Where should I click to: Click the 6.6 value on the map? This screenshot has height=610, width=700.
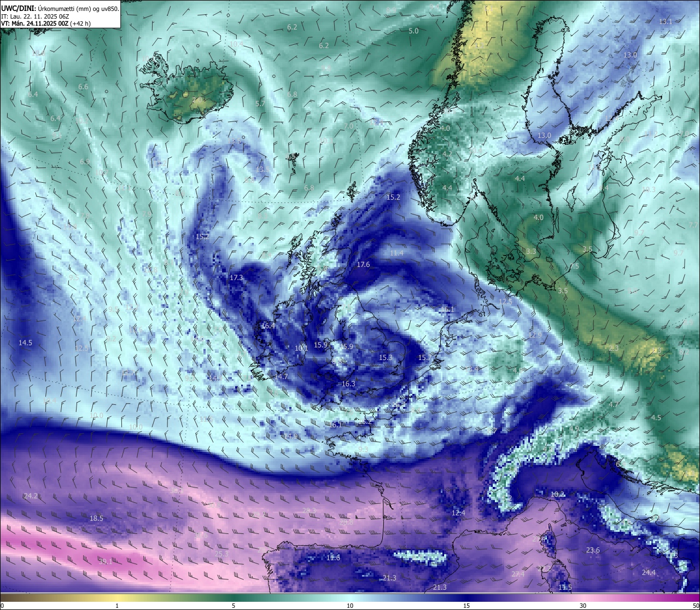(83, 87)
